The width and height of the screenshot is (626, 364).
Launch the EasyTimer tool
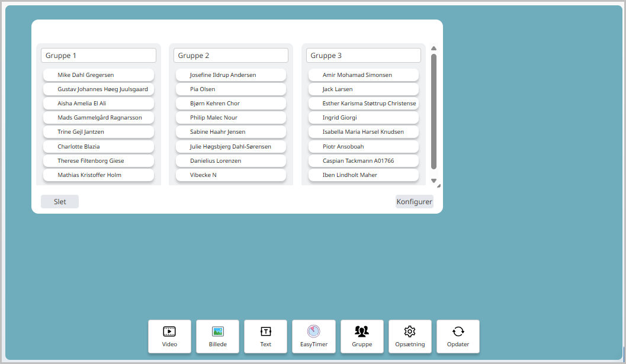pos(314,336)
